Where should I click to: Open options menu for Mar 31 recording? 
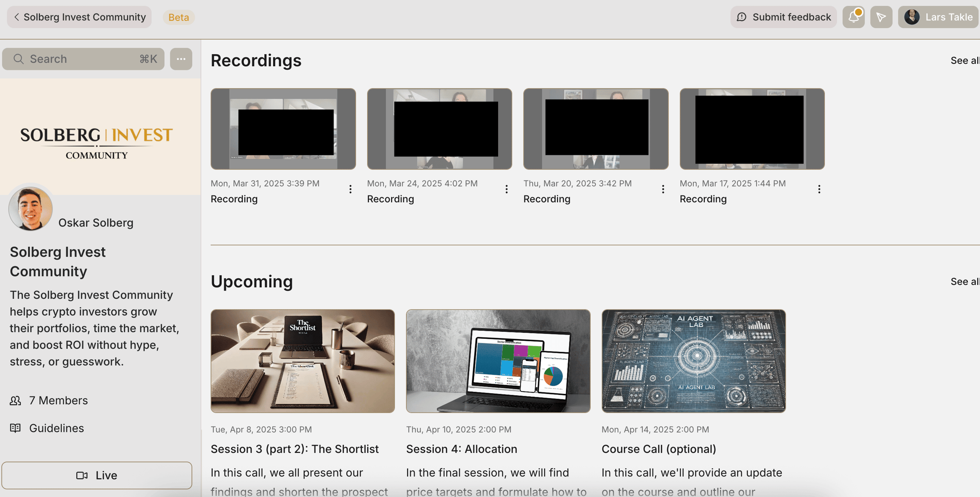coord(350,189)
